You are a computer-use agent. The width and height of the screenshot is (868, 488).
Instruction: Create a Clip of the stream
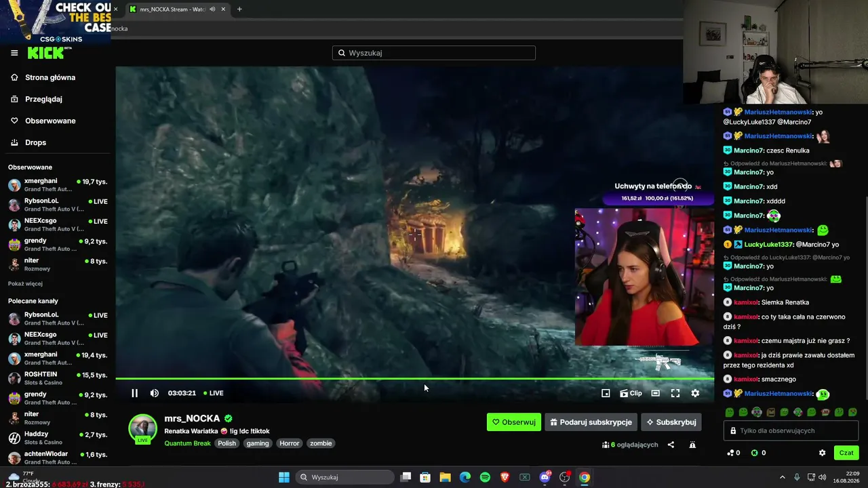pyautogui.click(x=631, y=393)
